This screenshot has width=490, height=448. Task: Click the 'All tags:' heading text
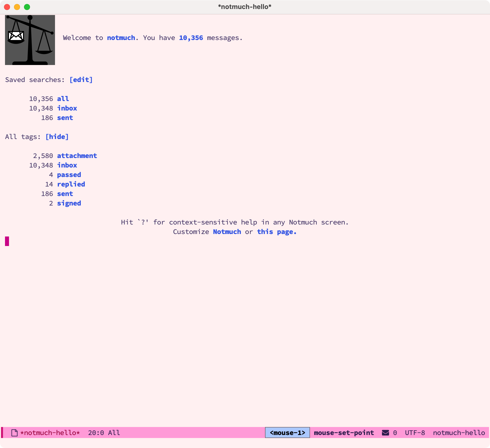pyautogui.click(x=23, y=137)
